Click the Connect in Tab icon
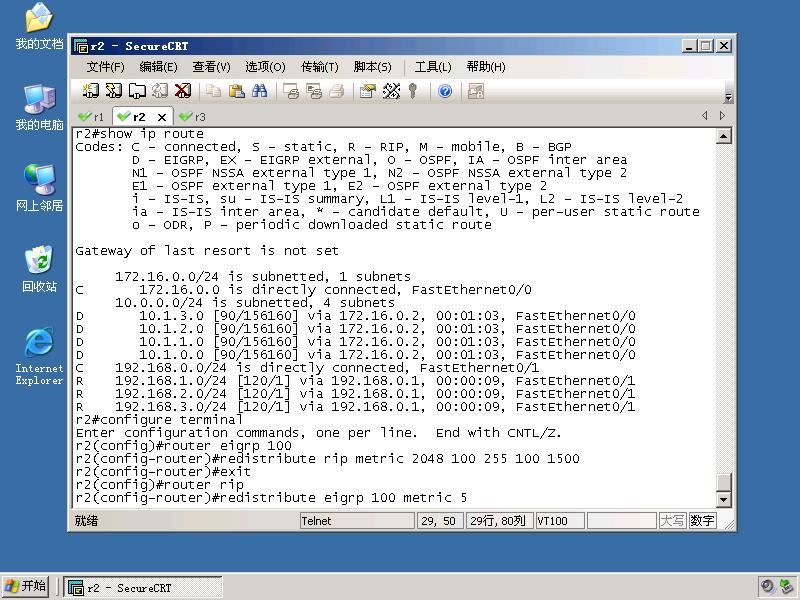Screen dimensions: 800x600 click(136, 91)
